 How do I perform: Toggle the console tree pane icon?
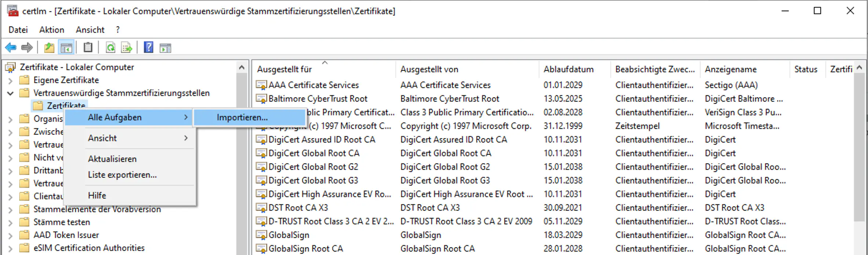[x=66, y=48]
